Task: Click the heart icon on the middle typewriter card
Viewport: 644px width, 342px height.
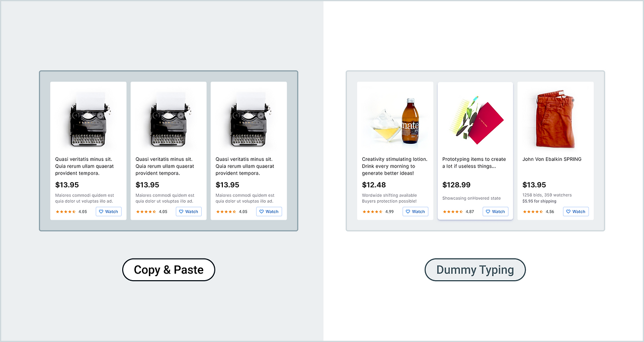Action: pos(181,212)
